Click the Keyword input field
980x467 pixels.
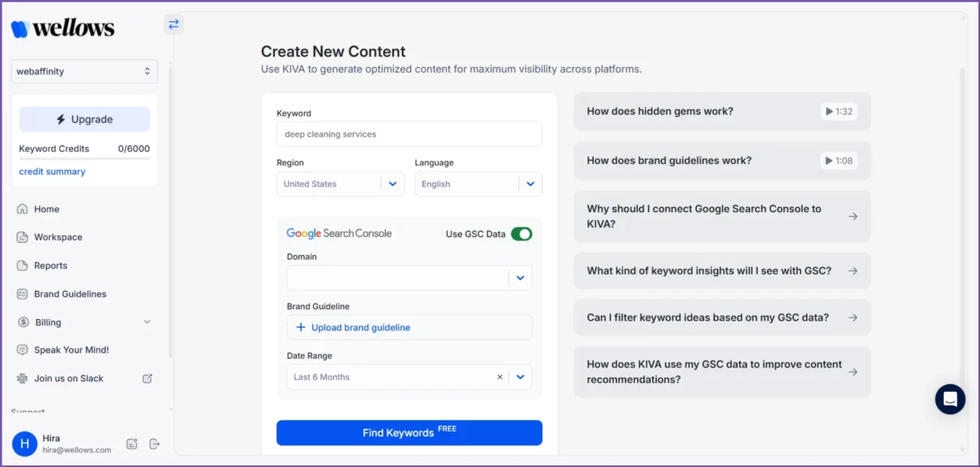409,134
